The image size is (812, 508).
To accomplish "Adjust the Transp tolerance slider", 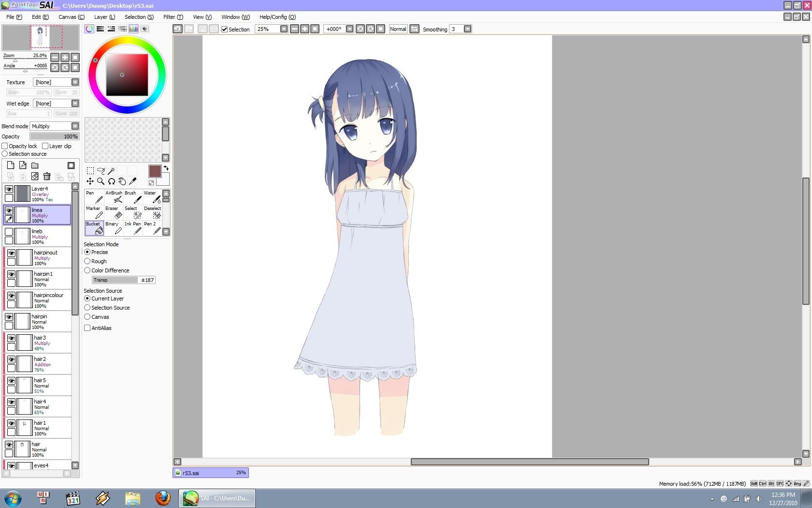I will pyautogui.click(x=123, y=280).
